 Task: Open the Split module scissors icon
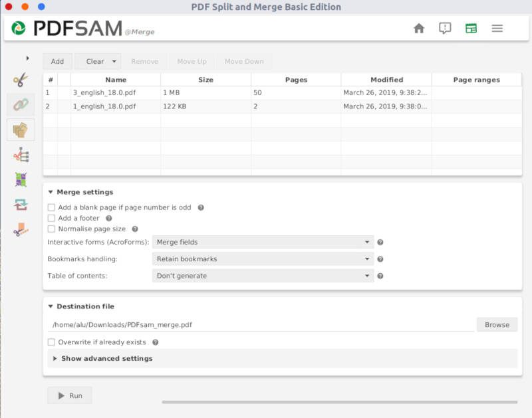[21, 80]
